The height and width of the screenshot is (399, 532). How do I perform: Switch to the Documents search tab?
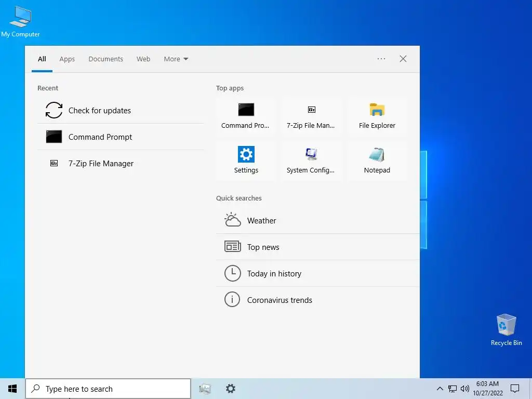106,59
